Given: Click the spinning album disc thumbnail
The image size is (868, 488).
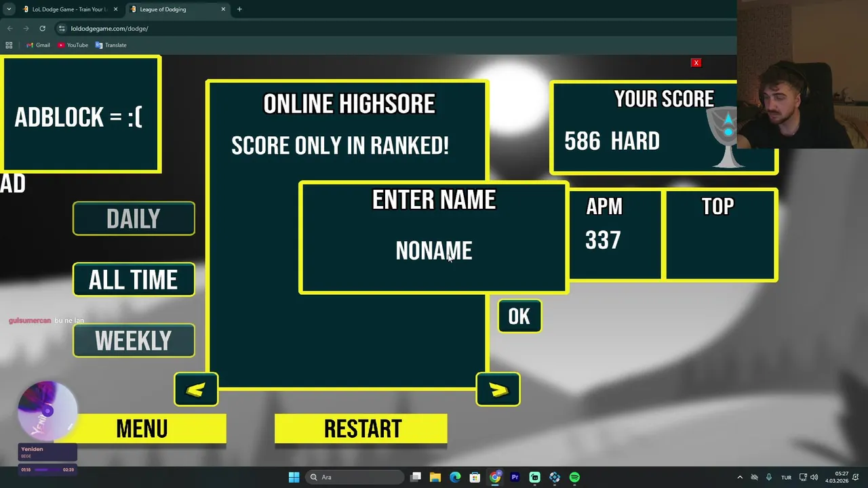Looking at the screenshot, I should pos(47,411).
